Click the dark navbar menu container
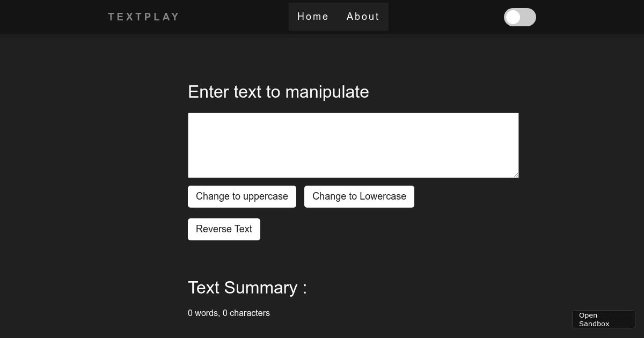This screenshot has height=338, width=644. coord(339,17)
